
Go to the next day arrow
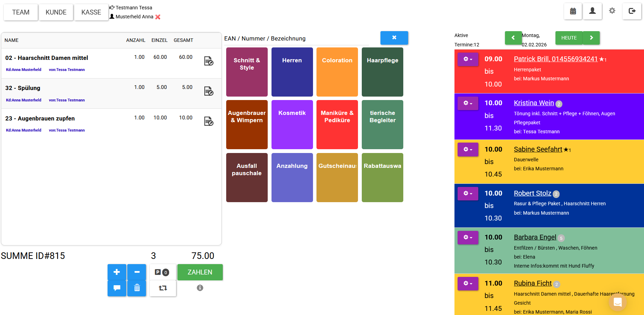click(591, 38)
